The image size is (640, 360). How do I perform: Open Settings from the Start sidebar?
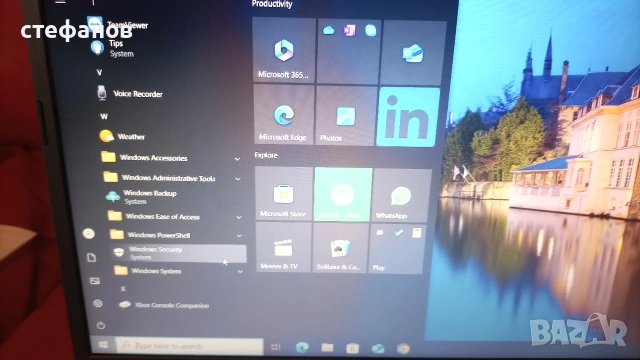98,304
